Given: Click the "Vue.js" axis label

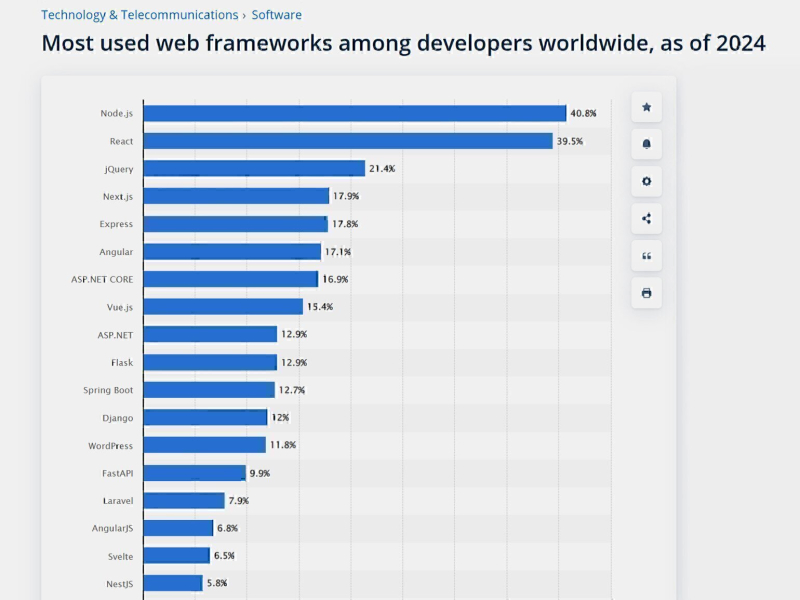Looking at the screenshot, I should pyautogui.click(x=120, y=307).
